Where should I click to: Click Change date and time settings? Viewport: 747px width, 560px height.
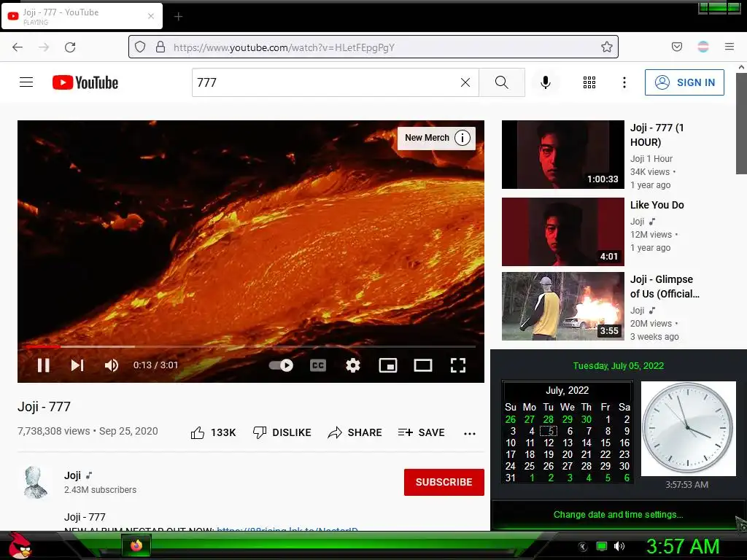[618, 514]
